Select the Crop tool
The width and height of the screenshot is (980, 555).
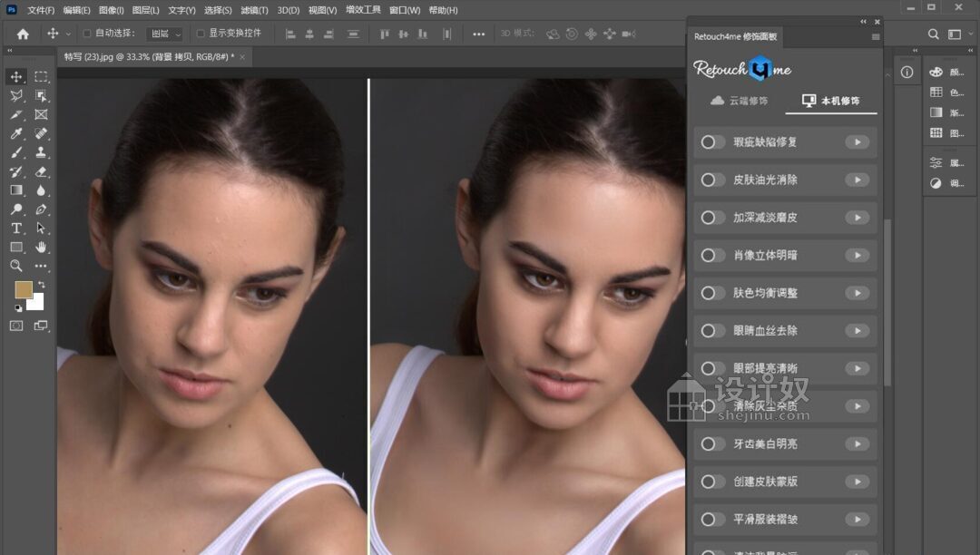coord(16,115)
